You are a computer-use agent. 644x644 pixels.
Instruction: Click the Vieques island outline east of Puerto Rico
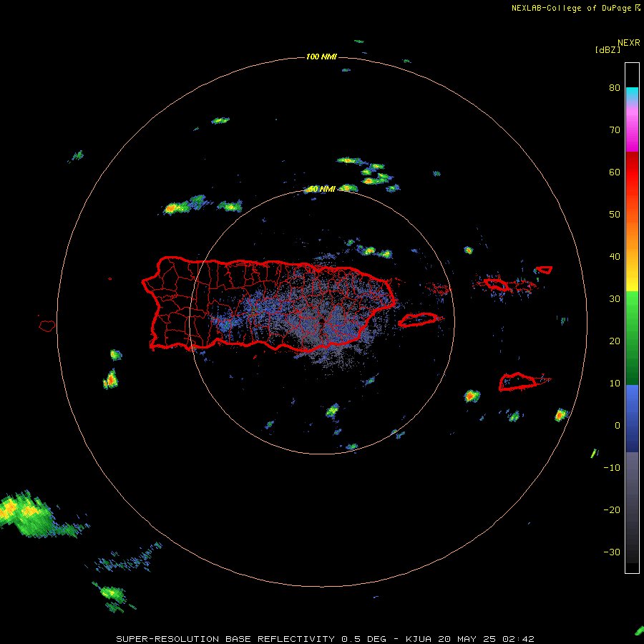(418, 320)
